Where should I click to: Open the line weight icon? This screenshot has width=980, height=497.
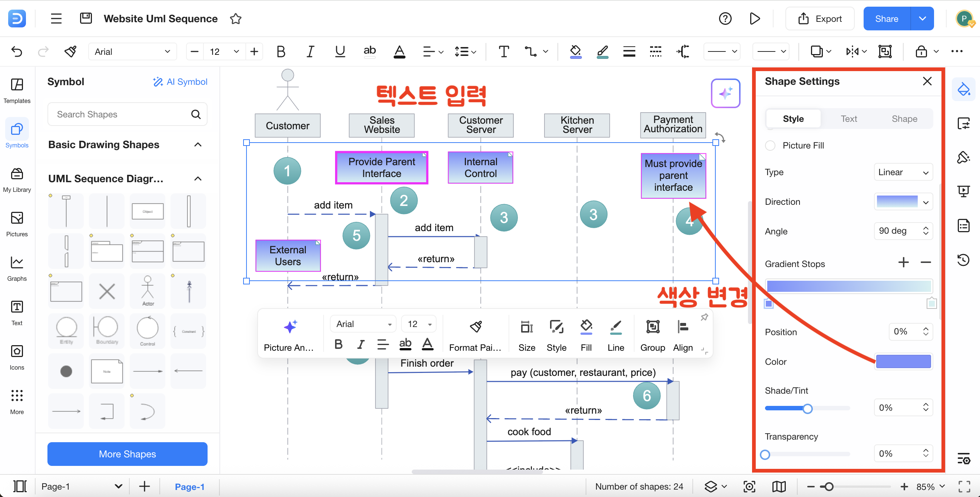(629, 51)
